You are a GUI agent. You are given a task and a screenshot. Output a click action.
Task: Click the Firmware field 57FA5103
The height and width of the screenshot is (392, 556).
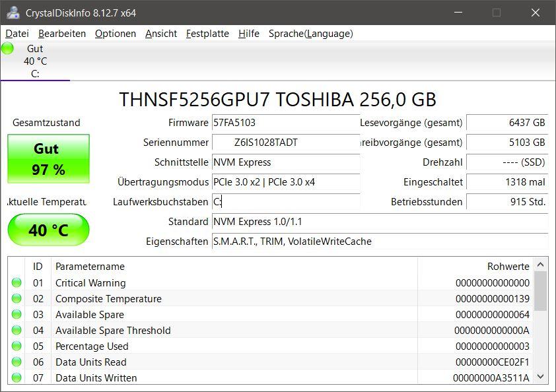point(286,123)
